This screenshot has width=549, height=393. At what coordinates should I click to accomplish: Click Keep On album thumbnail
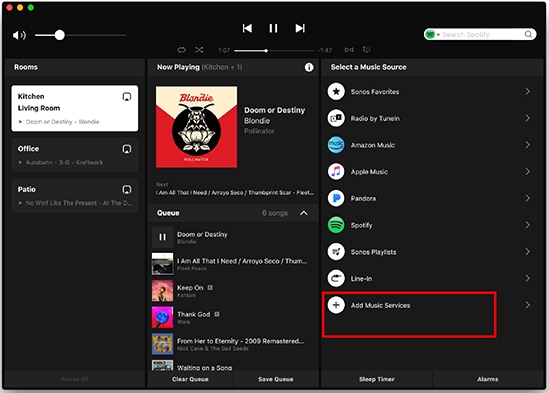pyautogui.click(x=162, y=291)
